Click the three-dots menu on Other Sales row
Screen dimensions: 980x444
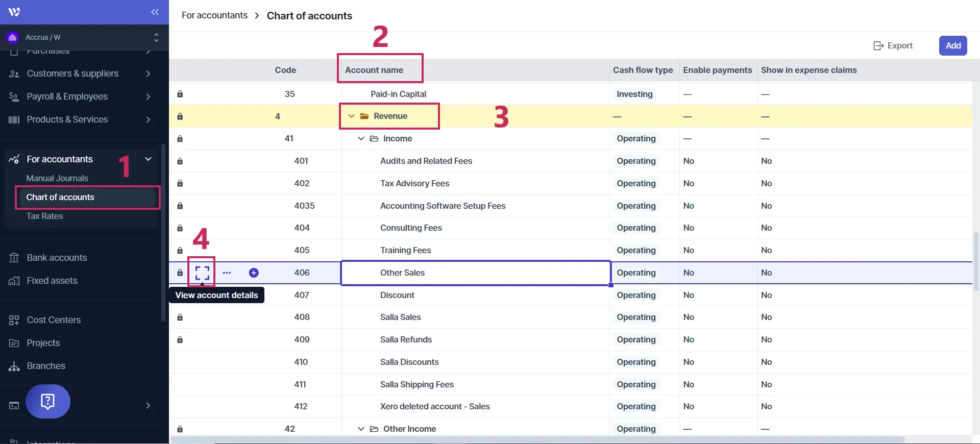(x=227, y=273)
